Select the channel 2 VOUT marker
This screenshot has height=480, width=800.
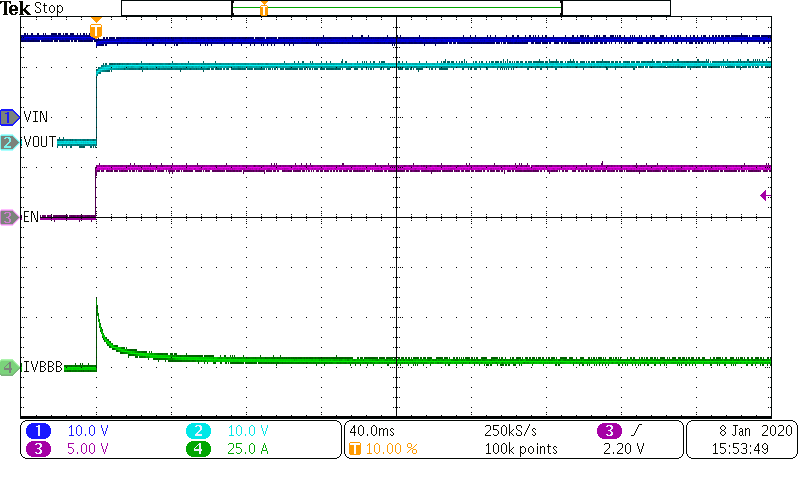(9, 143)
